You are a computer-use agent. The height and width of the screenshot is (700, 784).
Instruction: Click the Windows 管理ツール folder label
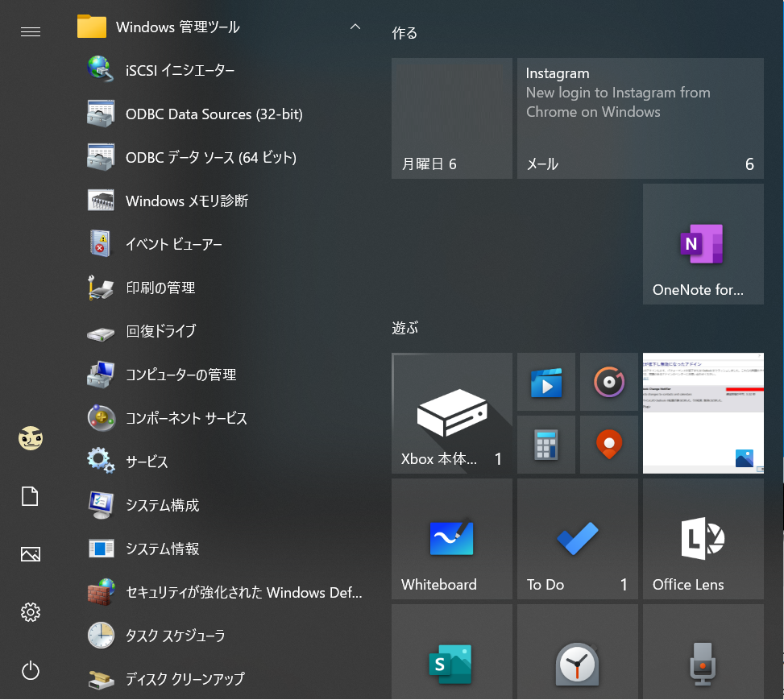[x=178, y=27]
